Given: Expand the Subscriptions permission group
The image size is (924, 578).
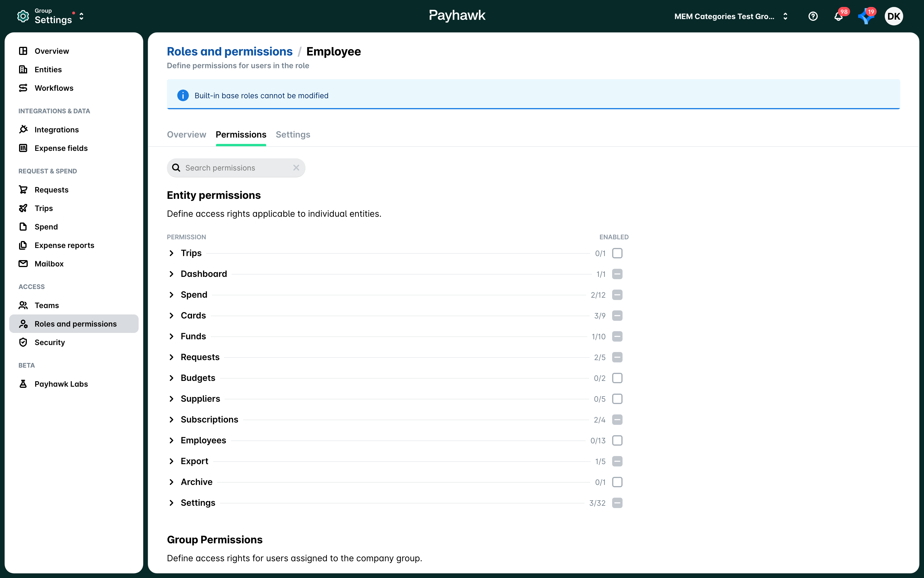Looking at the screenshot, I should (172, 419).
